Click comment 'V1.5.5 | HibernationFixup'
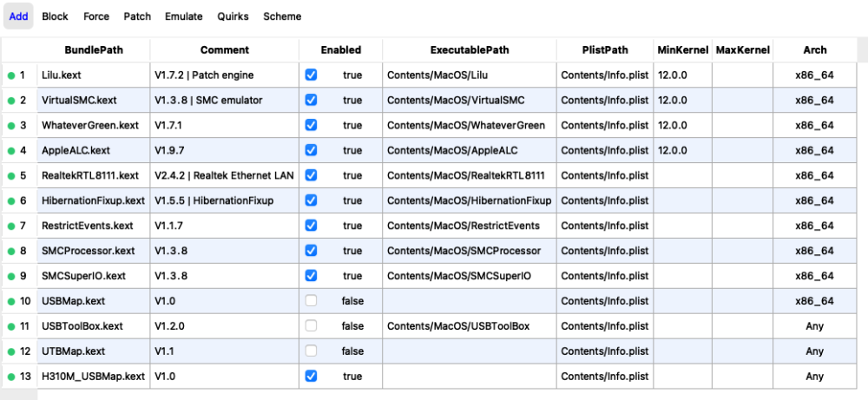Screen dimensions: 868x400 [214, 200]
